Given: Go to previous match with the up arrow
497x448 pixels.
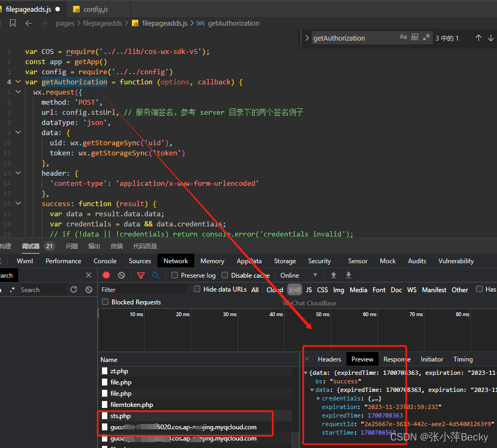Looking at the screenshot, I should click(478, 38).
